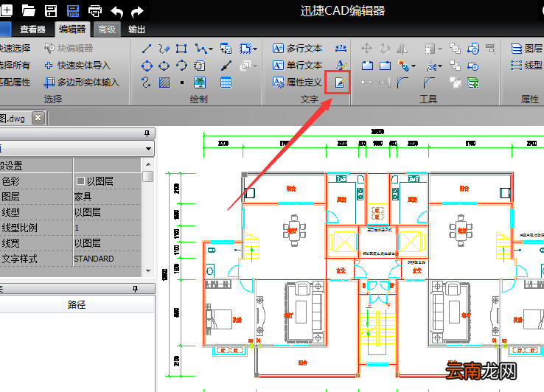The image size is (544, 392).
Task: Click the 图层 value 家具 cell
Action: click(x=107, y=197)
